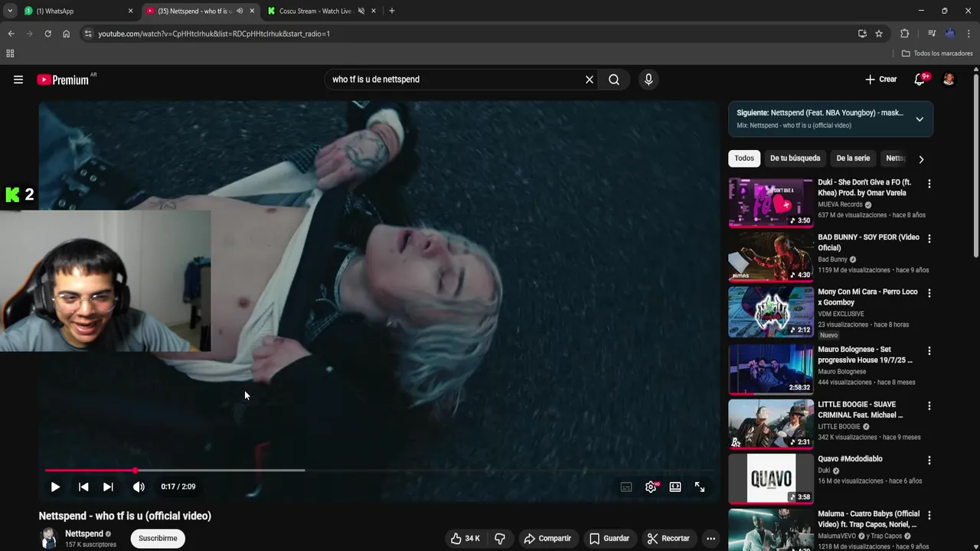Open Nettspend channel avatar
Image resolution: width=980 pixels, height=551 pixels.
pyautogui.click(x=49, y=539)
